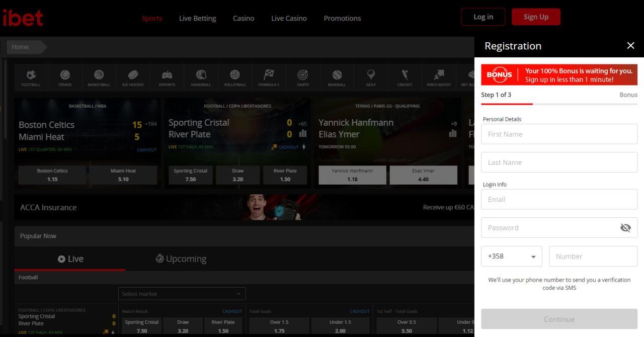Open the Ice Hockey category

133,77
